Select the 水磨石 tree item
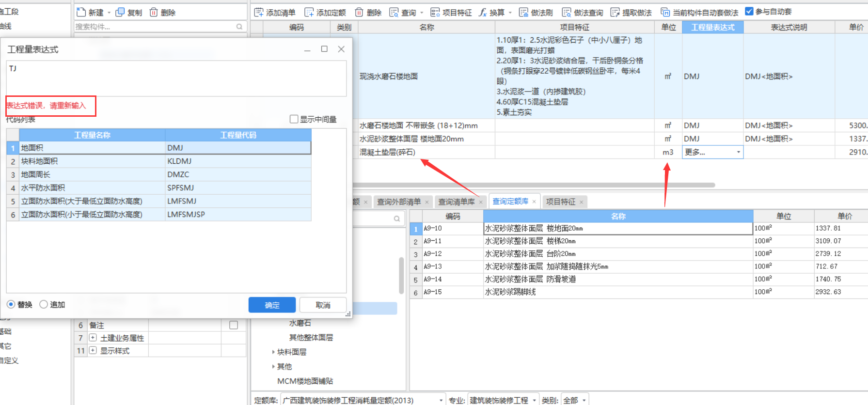This screenshot has height=405, width=868. pyautogui.click(x=300, y=323)
